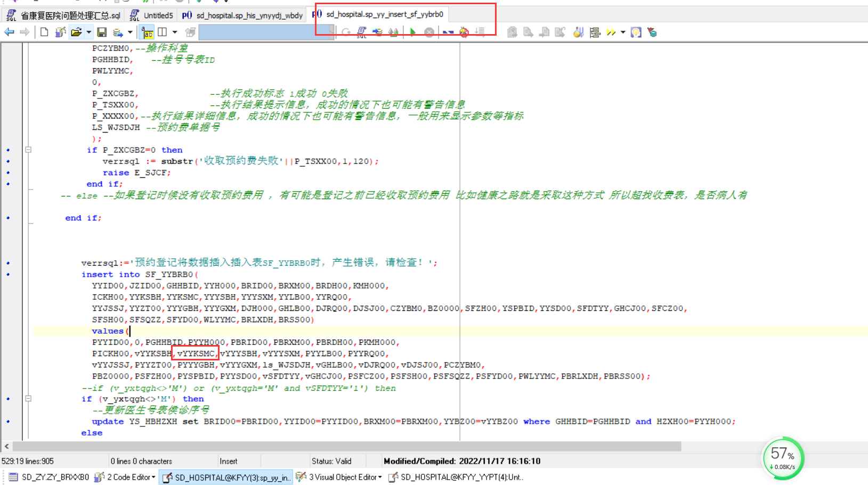The height and width of the screenshot is (485, 868).
Task: Click the horizontal scrollbar thumb
Action: click(x=347, y=446)
